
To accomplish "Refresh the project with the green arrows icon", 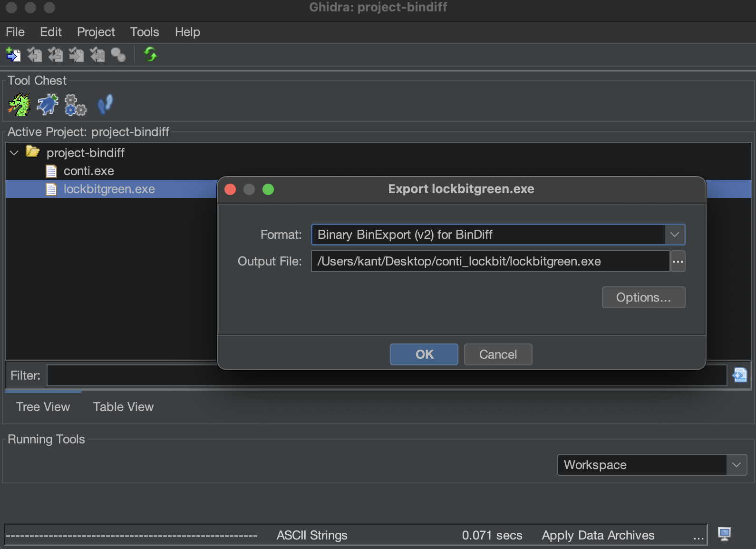I will [150, 55].
